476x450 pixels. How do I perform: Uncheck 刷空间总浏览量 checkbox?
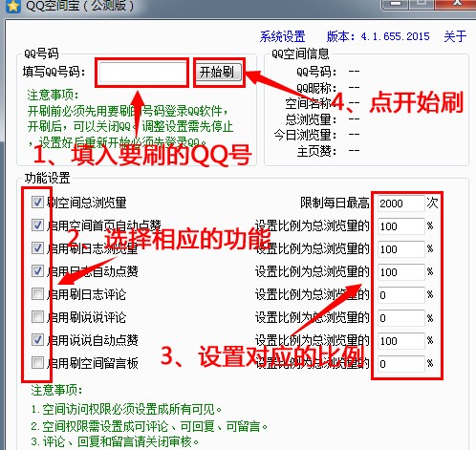(x=37, y=202)
